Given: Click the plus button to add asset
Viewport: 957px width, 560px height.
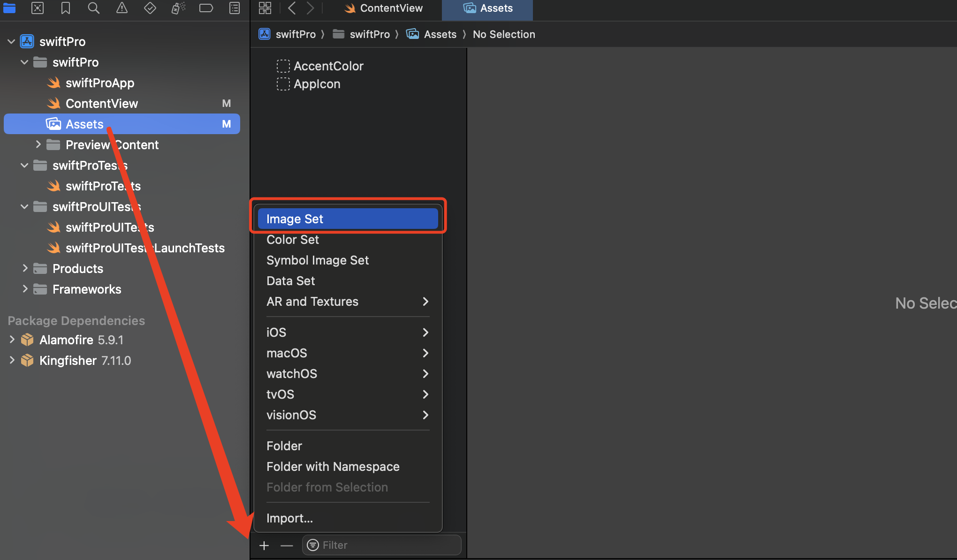Looking at the screenshot, I should [264, 545].
